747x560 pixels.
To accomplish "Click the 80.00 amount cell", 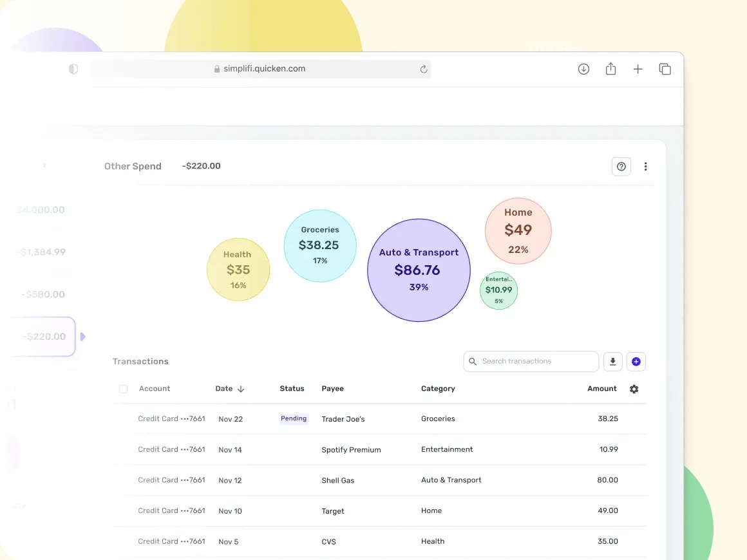I will pos(607,480).
